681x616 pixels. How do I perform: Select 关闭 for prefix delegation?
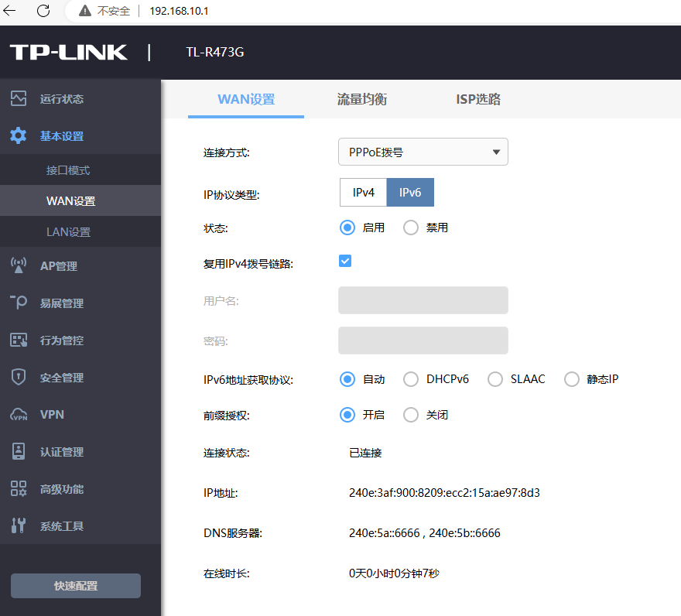[x=411, y=415]
